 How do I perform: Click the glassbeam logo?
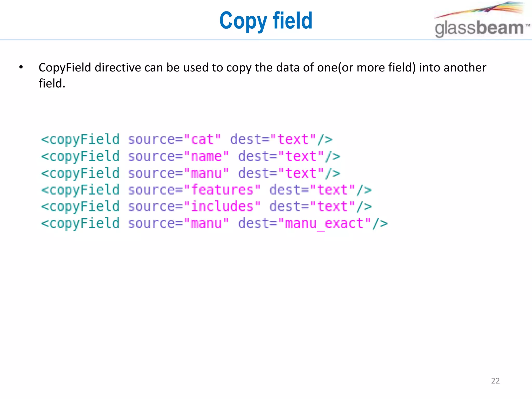click(x=482, y=19)
